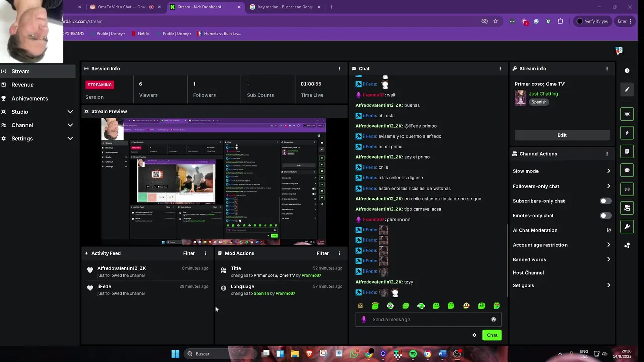644x362 pixels.
Task: Open Microsoft Word from the taskbar
Action: tap(442, 354)
